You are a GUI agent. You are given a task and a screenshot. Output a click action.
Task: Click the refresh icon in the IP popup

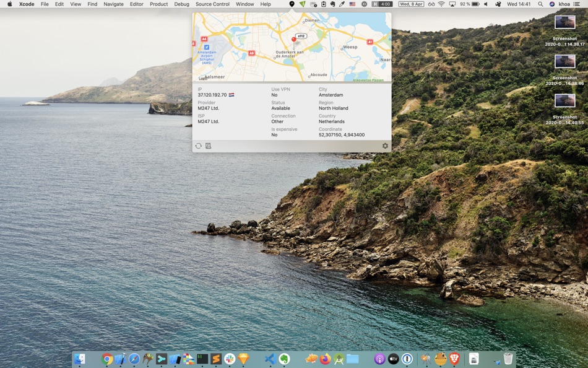point(199,146)
